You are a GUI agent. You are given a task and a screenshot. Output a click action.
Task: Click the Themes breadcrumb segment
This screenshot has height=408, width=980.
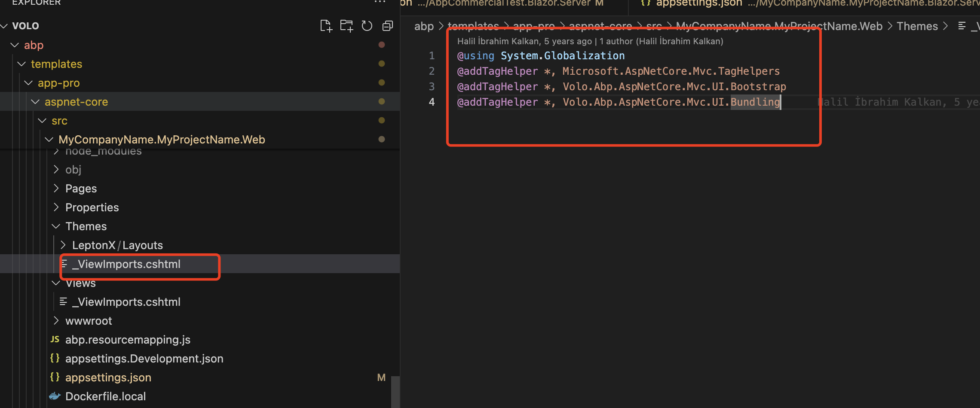[x=917, y=26]
